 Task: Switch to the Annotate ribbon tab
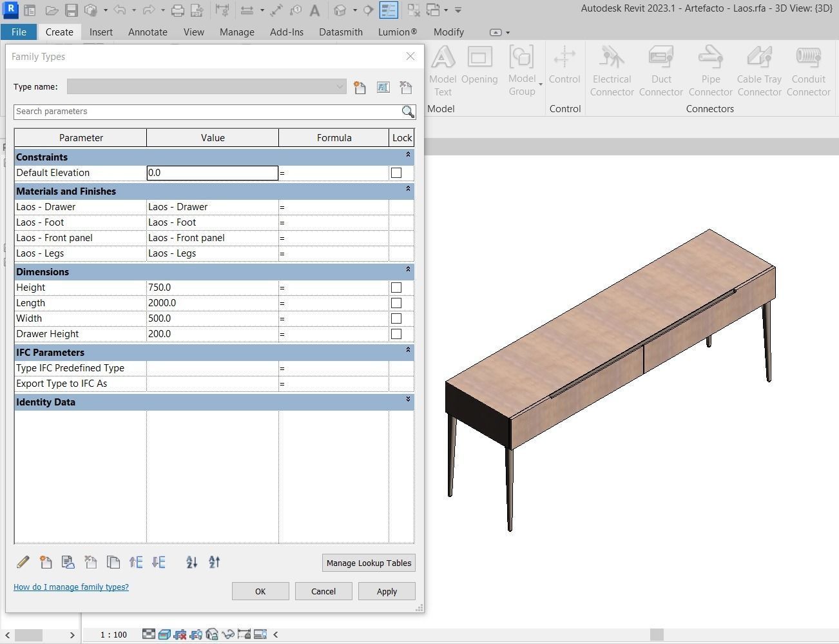148,32
